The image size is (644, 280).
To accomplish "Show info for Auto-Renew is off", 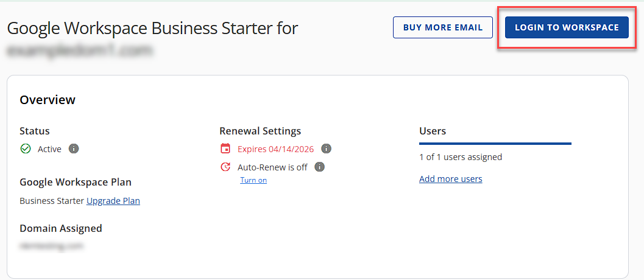I will point(320,167).
